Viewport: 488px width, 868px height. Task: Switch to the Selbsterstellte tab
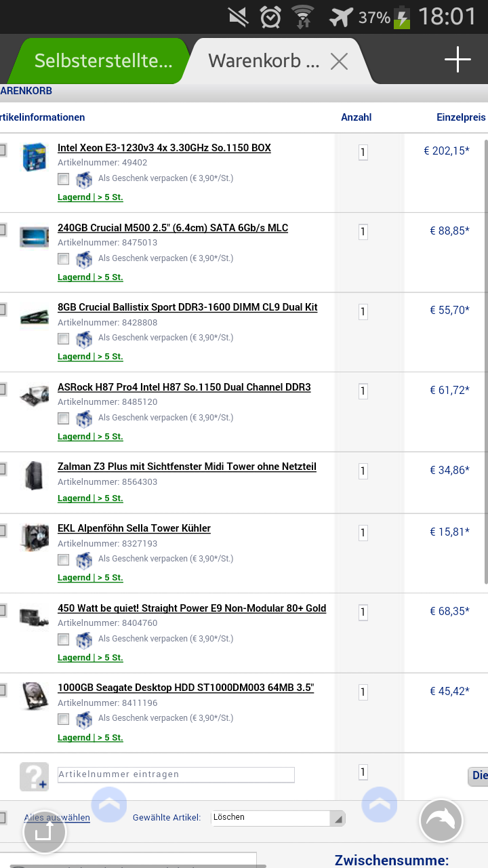102,61
